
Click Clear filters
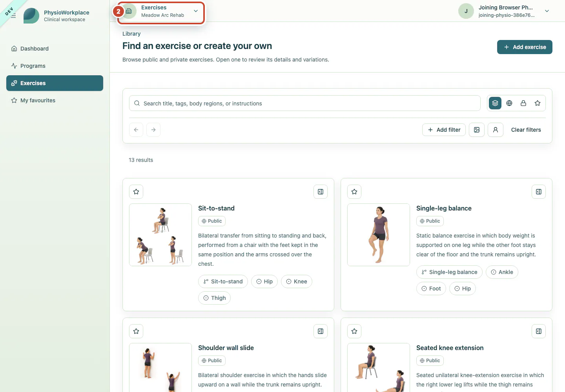pyautogui.click(x=526, y=130)
